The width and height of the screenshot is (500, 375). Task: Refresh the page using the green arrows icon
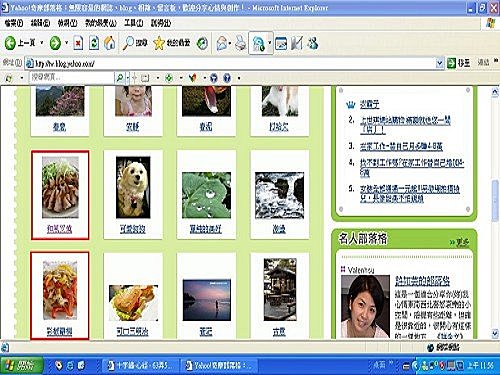point(94,43)
